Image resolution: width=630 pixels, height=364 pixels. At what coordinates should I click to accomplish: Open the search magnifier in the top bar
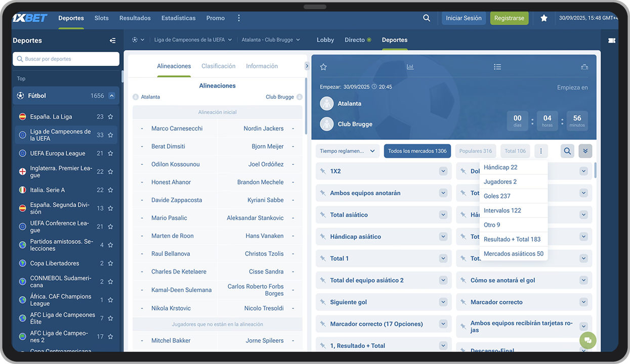[427, 18]
